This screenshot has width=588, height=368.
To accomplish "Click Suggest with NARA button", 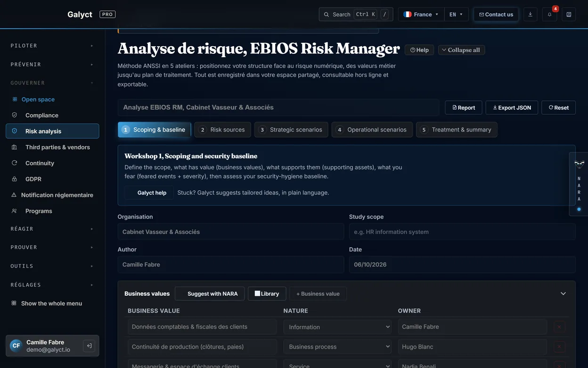I will pyautogui.click(x=210, y=293).
